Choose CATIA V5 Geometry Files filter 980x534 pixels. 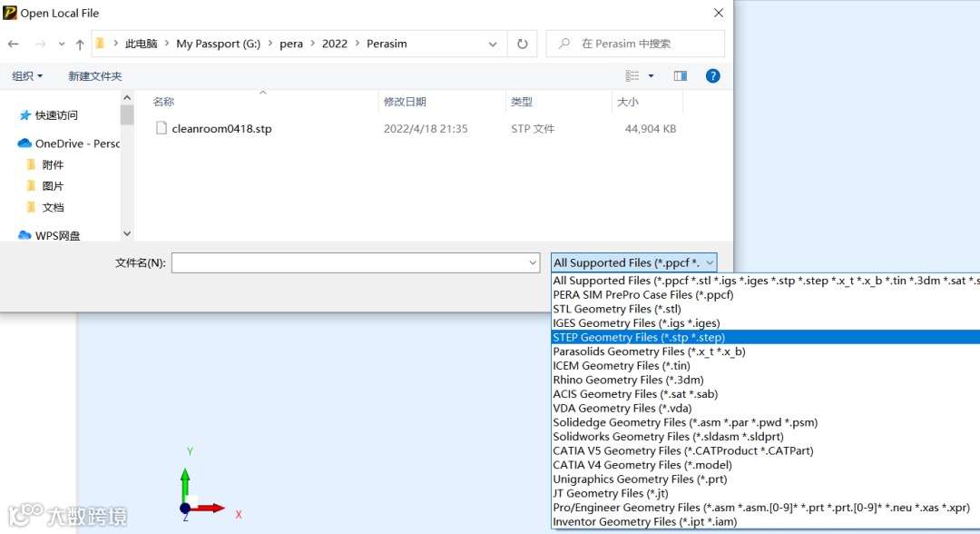766,450
